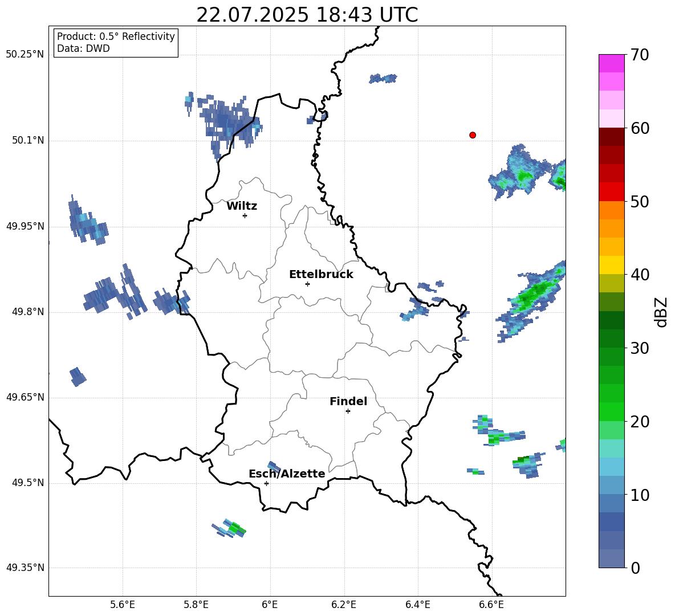Click the 49.5°N latitude label
Image resolution: width=675 pixels, height=616 pixels.
tap(28, 483)
